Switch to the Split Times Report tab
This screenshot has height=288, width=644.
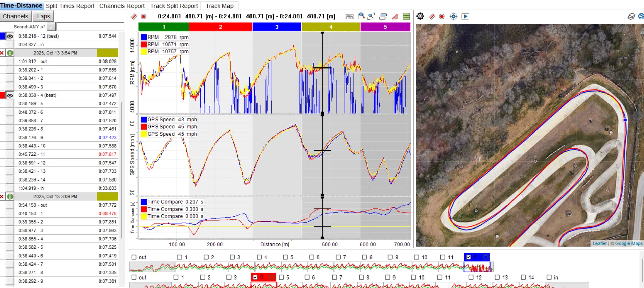click(x=70, y=6)
